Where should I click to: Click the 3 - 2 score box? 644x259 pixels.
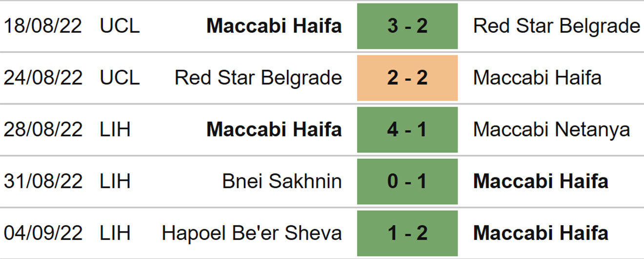tap(407, 26)
